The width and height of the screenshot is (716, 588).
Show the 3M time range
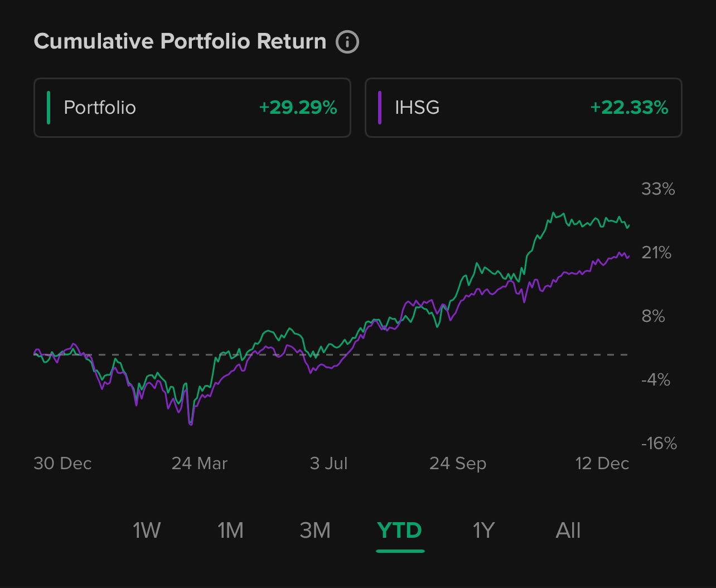tap(315, 530)
